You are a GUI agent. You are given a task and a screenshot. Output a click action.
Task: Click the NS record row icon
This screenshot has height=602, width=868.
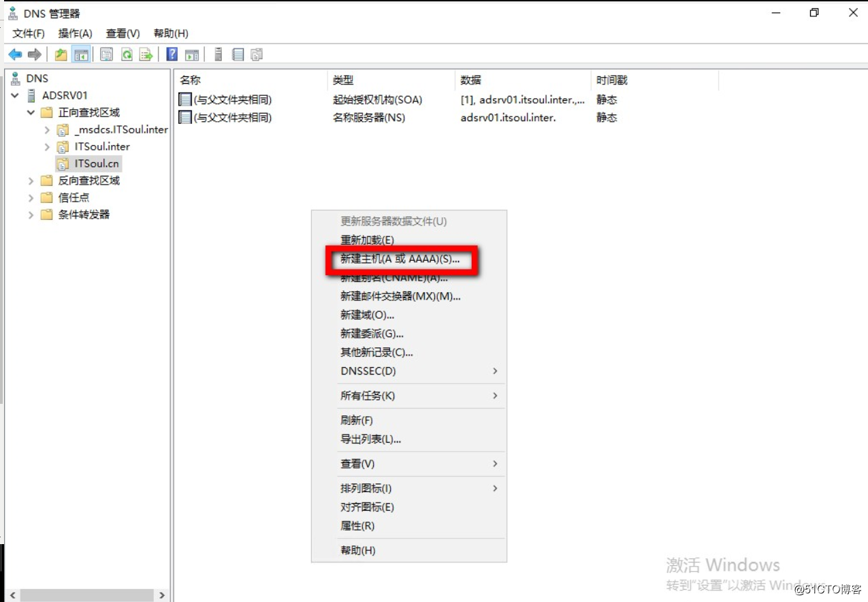(185, 117)
